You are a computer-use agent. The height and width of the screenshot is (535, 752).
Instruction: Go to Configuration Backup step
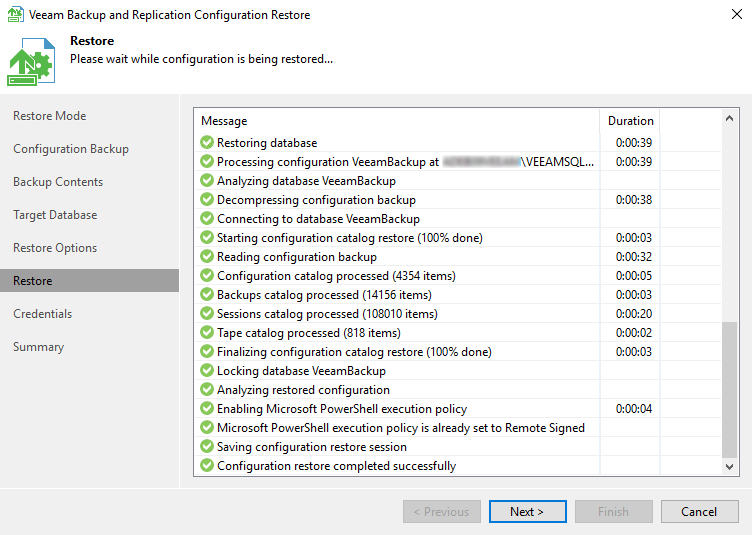71,149
